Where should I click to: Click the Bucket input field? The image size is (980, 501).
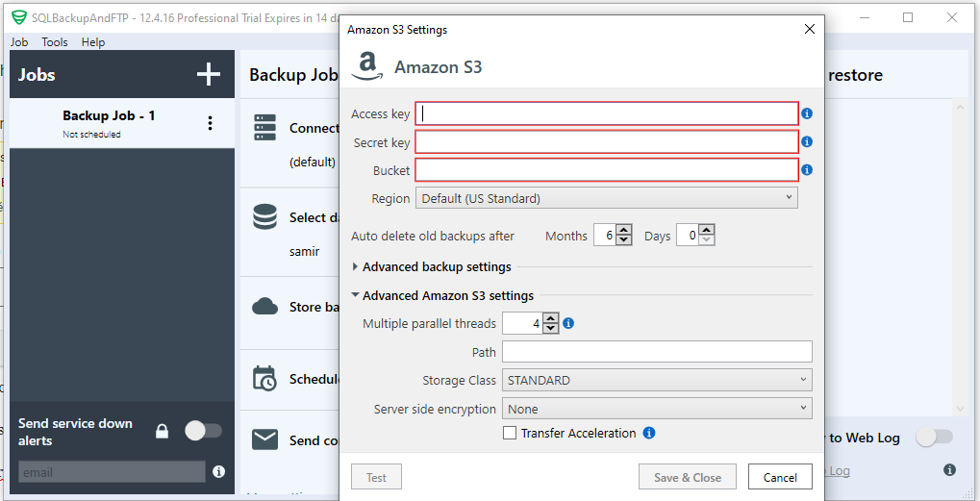coord(606,170)
